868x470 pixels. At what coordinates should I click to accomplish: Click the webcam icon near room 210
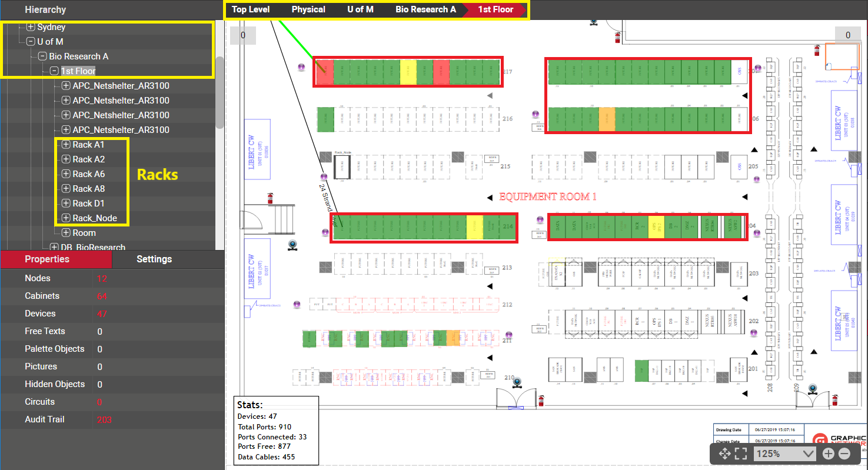click(518, 383)
